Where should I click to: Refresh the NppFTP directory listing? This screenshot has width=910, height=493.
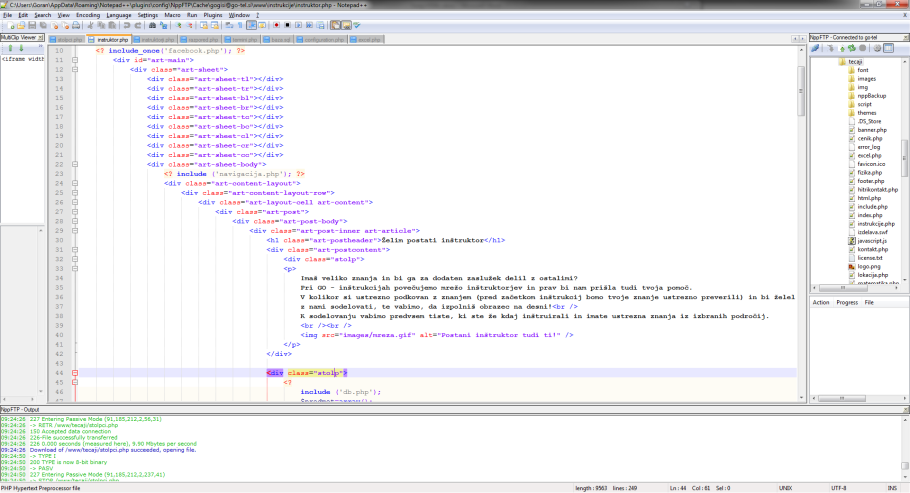click(852, 48)
